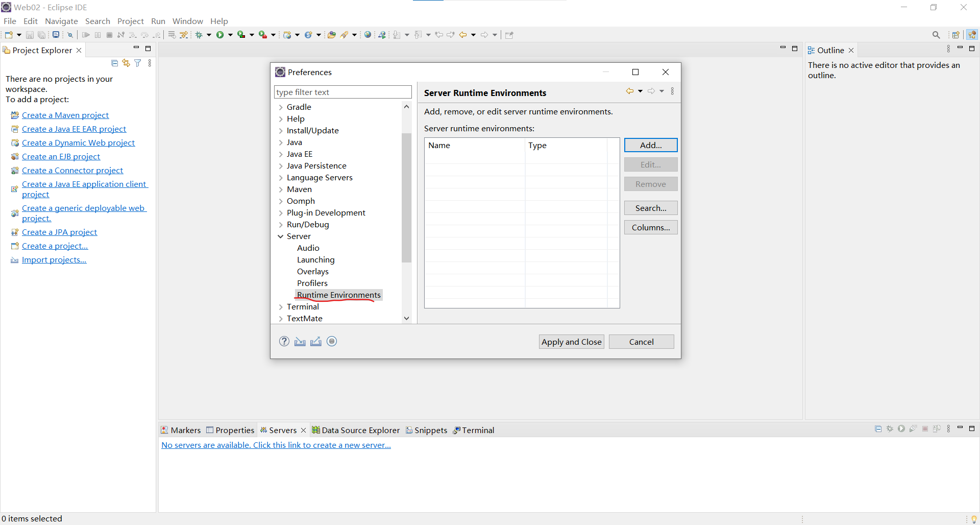Image resolution: width=980 pixels, height=525 pixels.
Task: Click the create a new server link
Action: tap(276, 445)
